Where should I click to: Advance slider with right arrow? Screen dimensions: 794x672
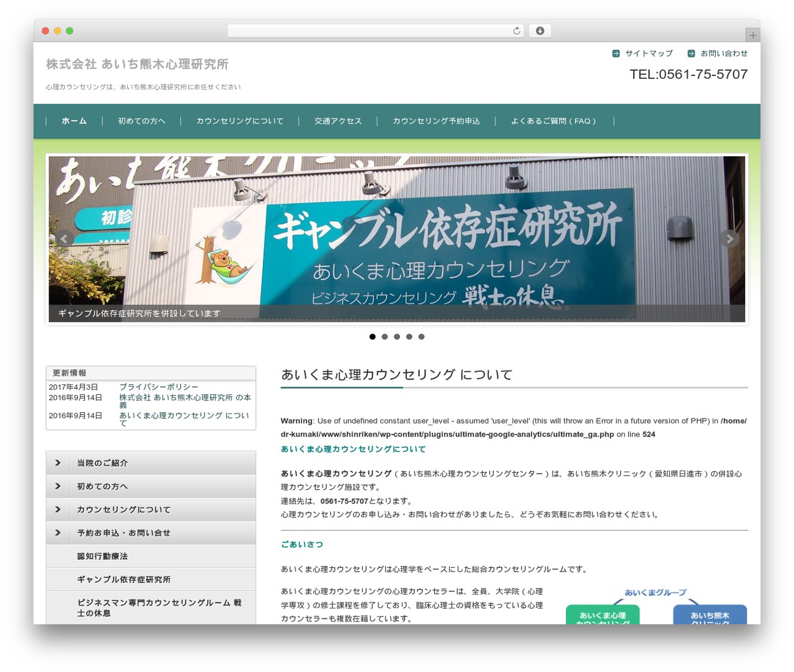[x=729, y=239]
